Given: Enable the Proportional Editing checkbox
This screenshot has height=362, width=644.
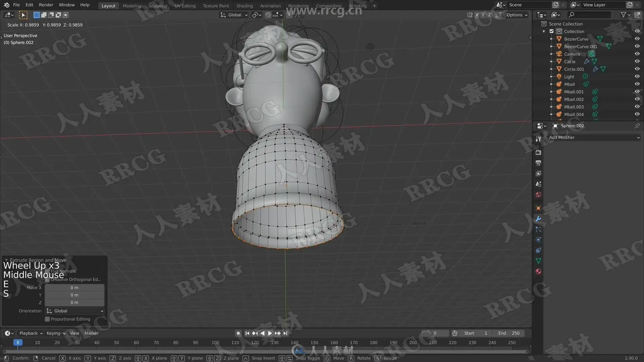Looking at the screenshot, I should point(47,319).
